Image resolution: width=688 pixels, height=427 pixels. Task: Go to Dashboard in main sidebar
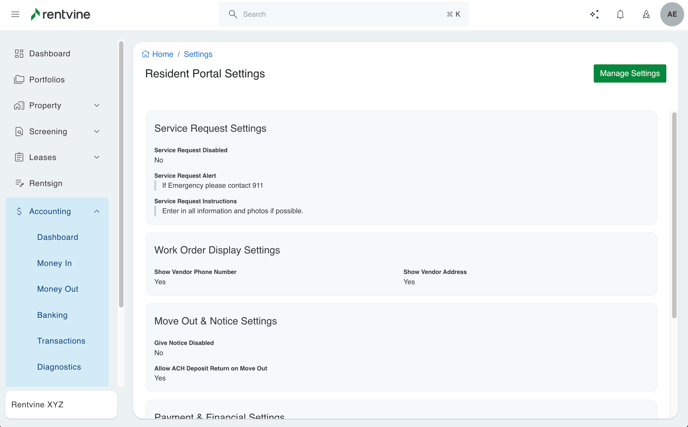point(49,53)
